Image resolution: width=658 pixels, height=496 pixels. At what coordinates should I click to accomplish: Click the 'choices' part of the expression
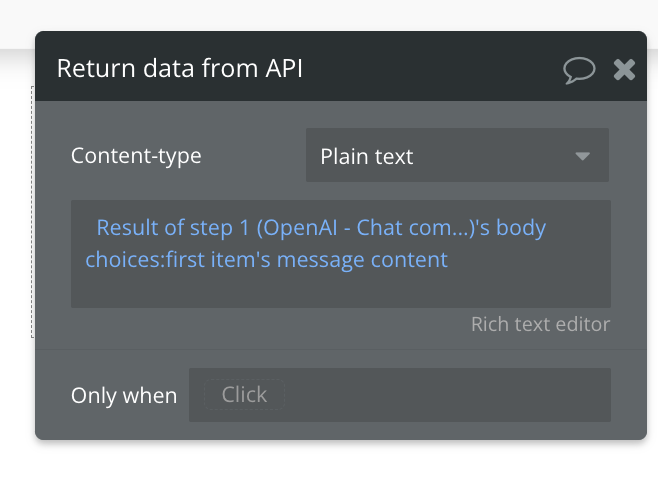pyautogui.click(x=122, y=260)
